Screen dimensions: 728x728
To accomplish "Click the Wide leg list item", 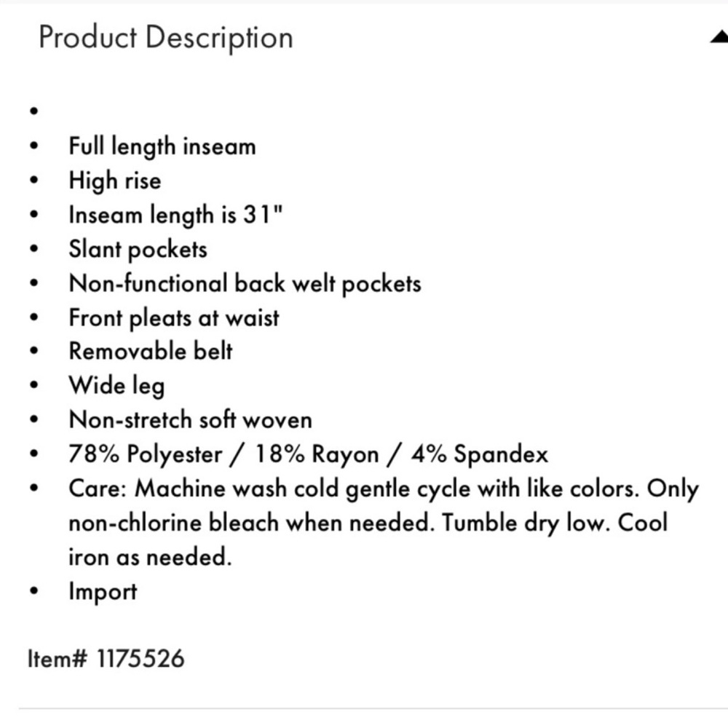I will [x=116, y=386].
